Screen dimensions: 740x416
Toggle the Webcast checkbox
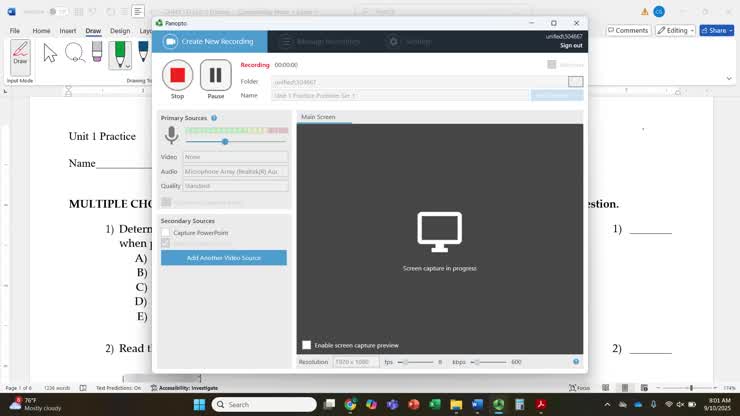pyautogui.click(x=552, y=65)
